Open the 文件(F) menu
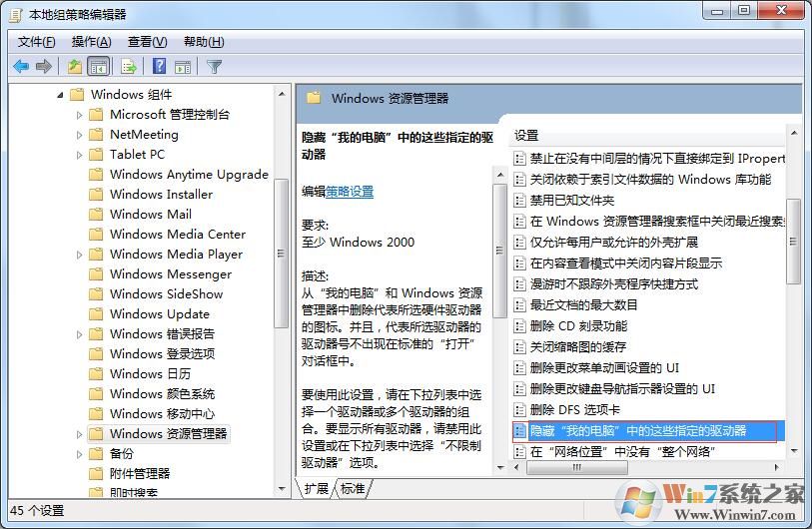812x529 pixels. click(x=36, y=42)
